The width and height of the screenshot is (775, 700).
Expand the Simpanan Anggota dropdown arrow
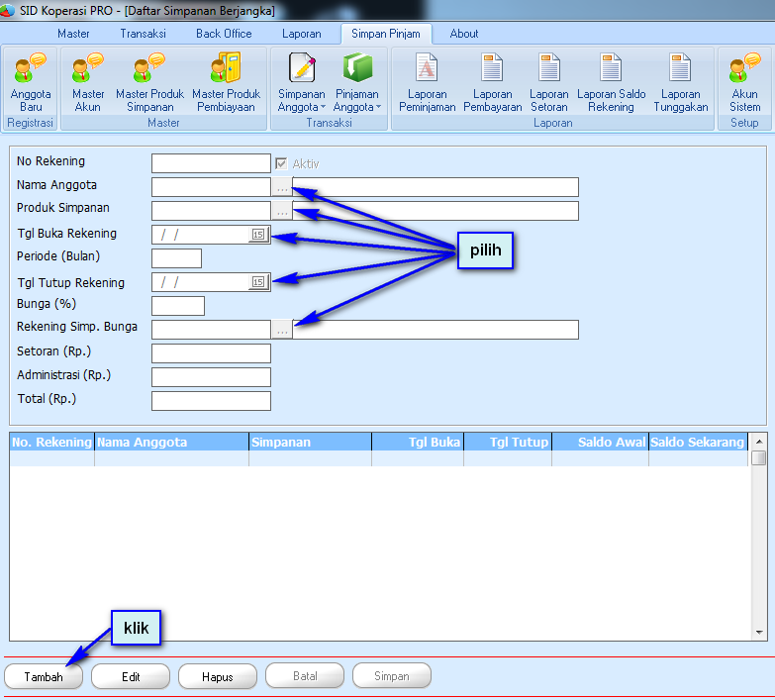323,107
